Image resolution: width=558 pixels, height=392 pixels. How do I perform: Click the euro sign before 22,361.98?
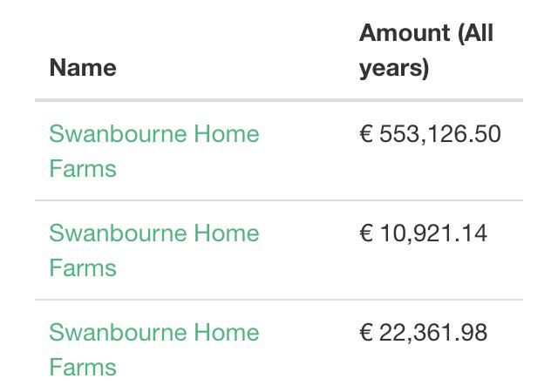366,333
